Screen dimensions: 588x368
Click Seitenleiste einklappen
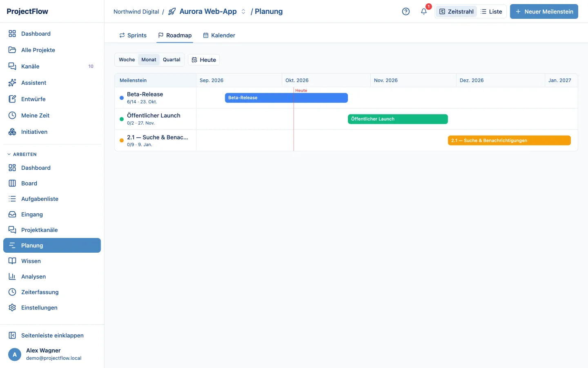point(52,335)
